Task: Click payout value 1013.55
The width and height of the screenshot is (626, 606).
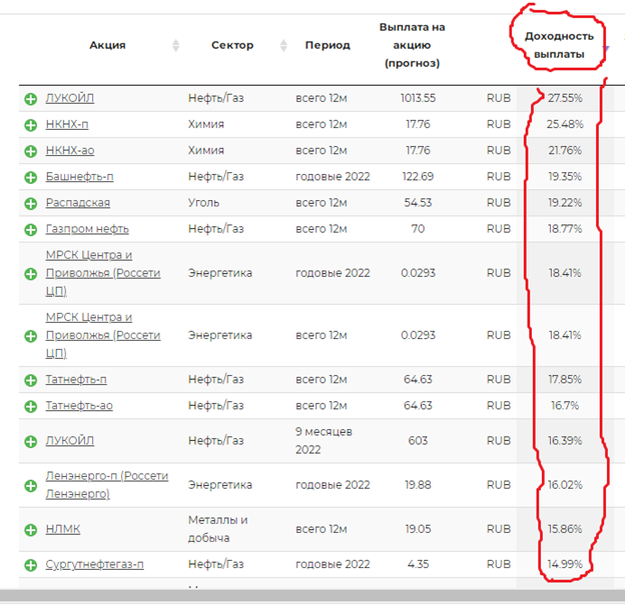Action: point(418,98)
